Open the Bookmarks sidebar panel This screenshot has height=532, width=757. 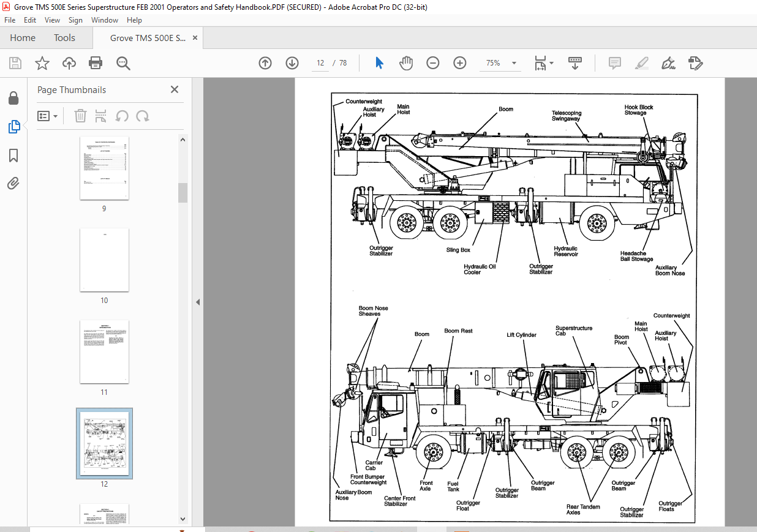(x=13, y=155)
